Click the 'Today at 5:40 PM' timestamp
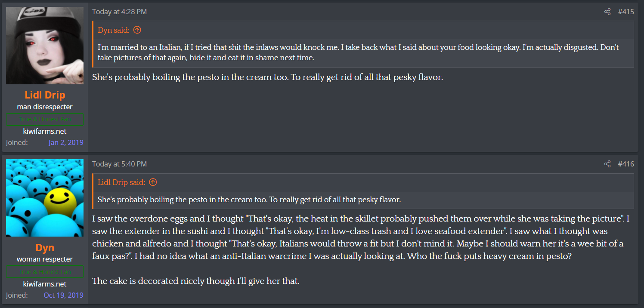Screen dimensions: 644x308 [119, 164]
